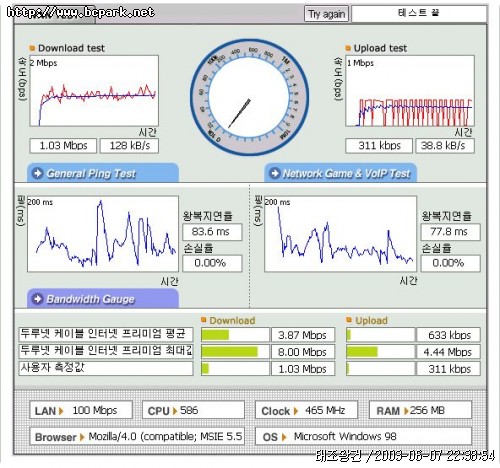Click the LAN 100 Mbps field
Viewport: 500px width, 468px height.
(81, 410)
